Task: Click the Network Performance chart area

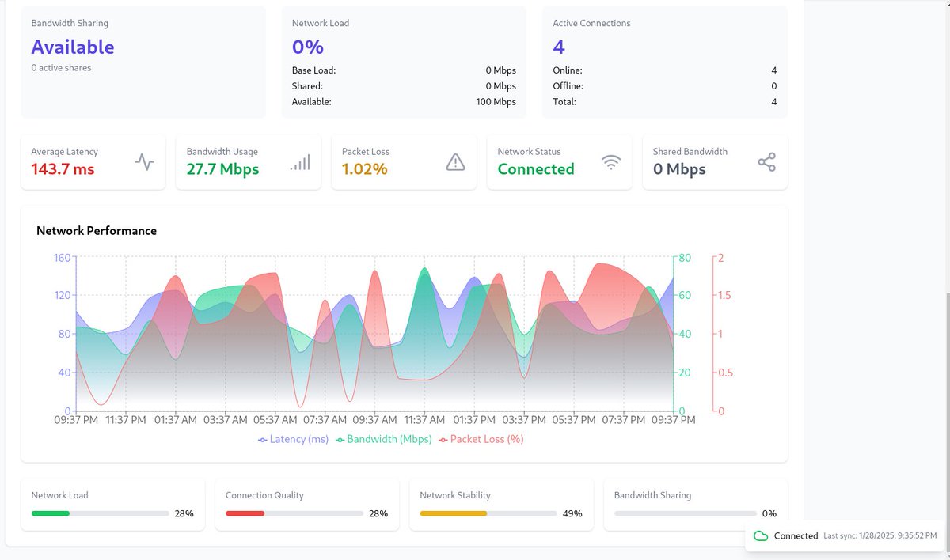Action: point(374,334)
